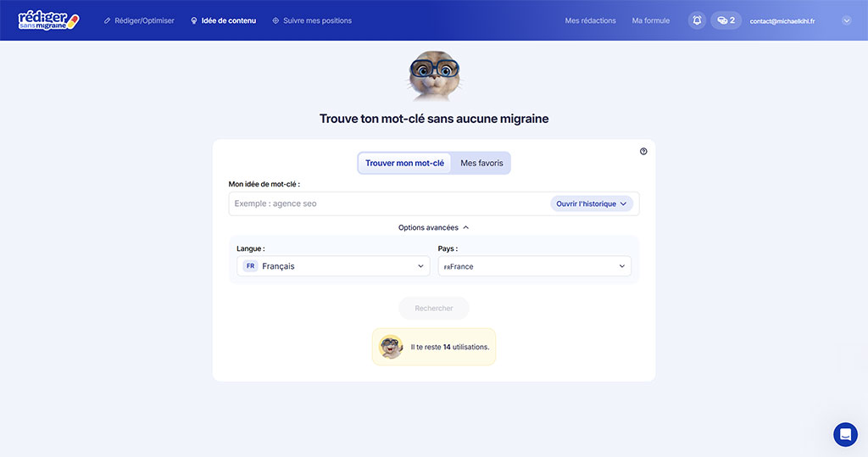868x457 pixels.
Task: Open Mes rédactions
Action: click(x=590, y=20)
